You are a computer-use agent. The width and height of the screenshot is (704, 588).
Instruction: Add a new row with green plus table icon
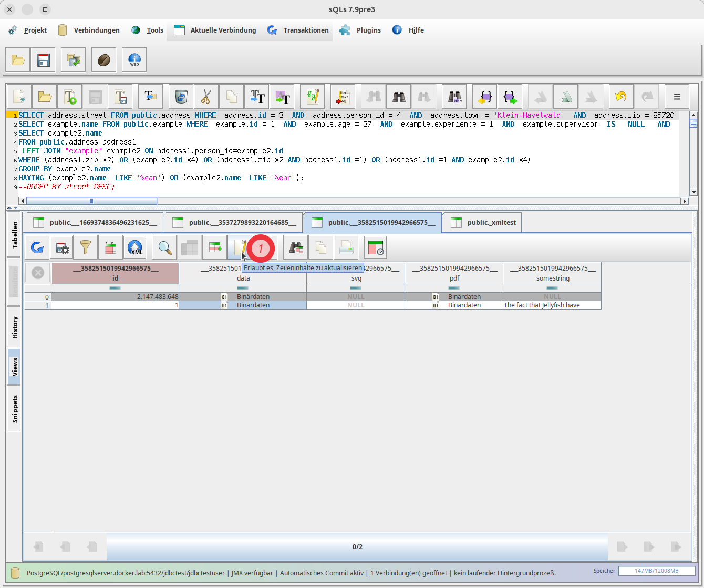(x=215, y=247)
